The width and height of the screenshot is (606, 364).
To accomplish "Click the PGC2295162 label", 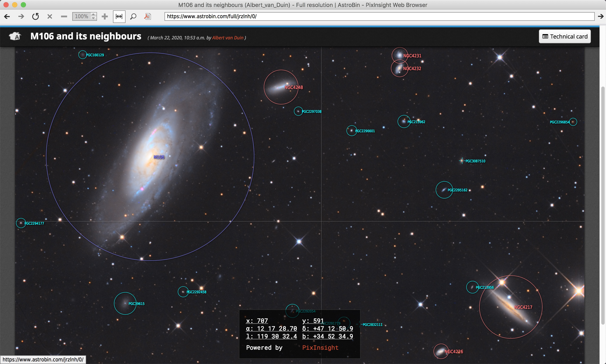I will pos(457,190).
